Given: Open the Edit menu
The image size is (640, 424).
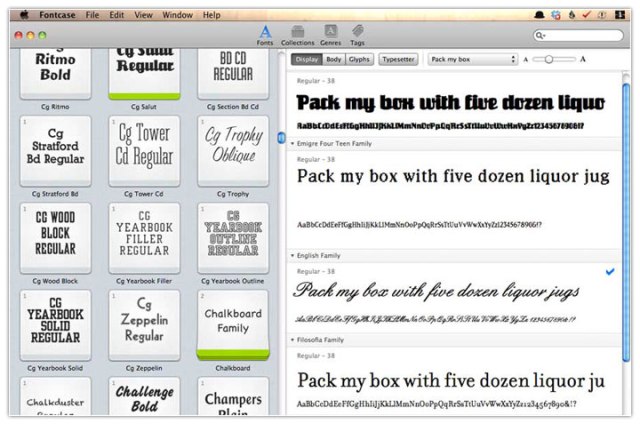Looking at the screenshot, I should [116, 15].
